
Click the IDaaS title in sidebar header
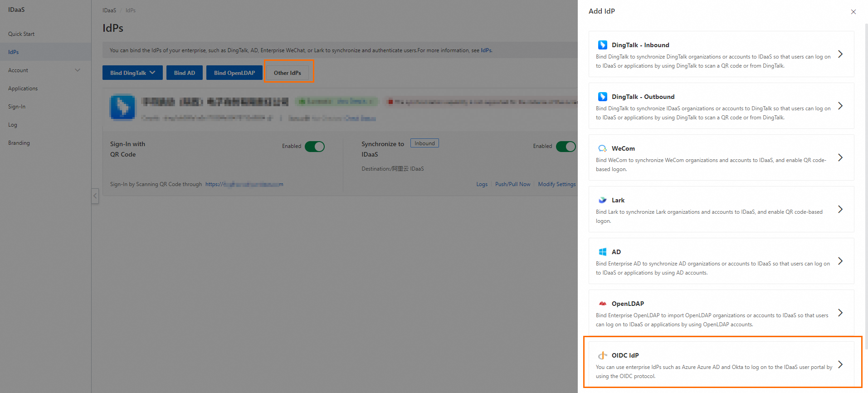(16, 10)
